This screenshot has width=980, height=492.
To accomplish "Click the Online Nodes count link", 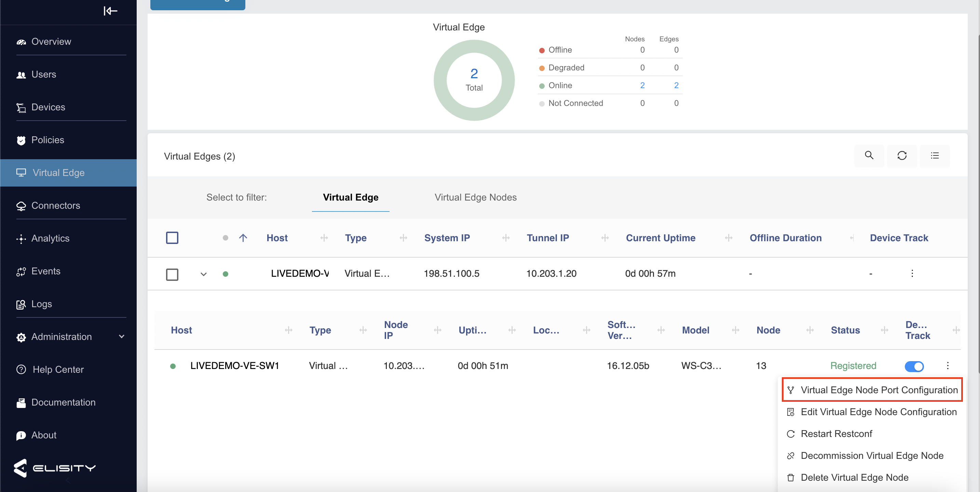I will pyautogui.click(x=642, y=85).
